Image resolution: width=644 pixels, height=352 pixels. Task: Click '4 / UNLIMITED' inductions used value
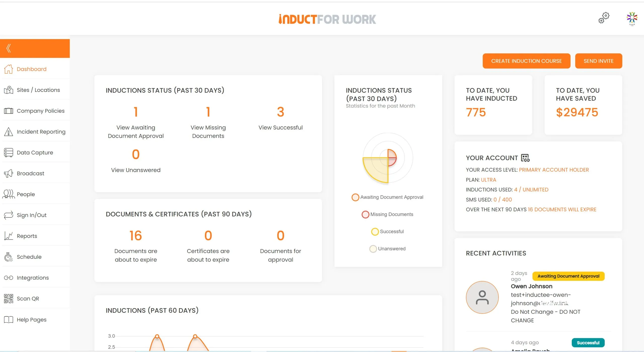click(531, 190)
